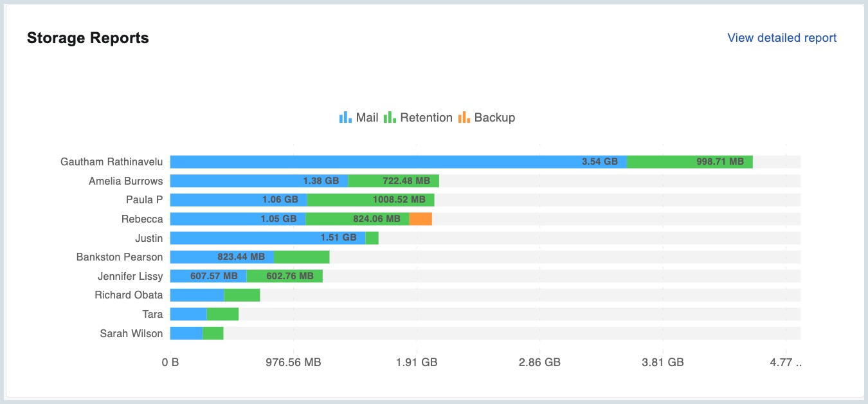The image size is (868, 404).
Task: Click Tara's green retention bar segment
Action: (x=222, y=315)
